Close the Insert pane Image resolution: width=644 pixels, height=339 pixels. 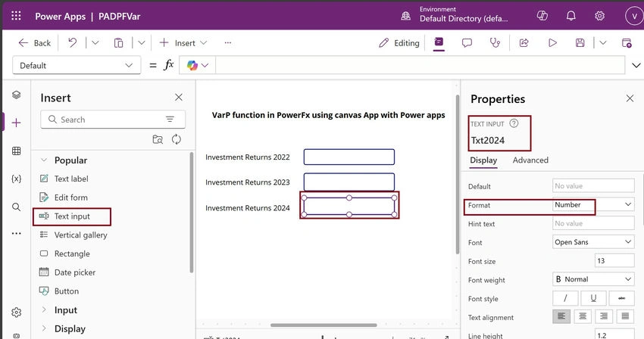(x=179, y=98)
